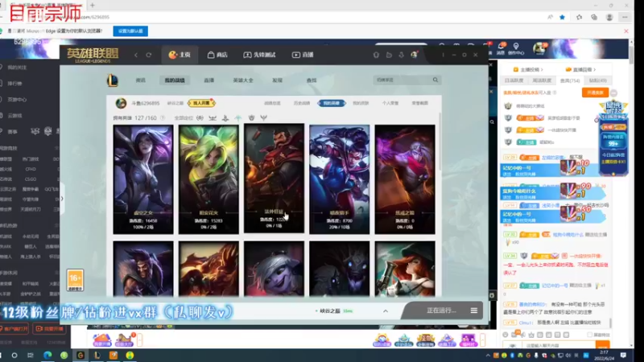Click the orange 开通贵族 button
This screenshot has width=644, height=362.
pos(595,93)
